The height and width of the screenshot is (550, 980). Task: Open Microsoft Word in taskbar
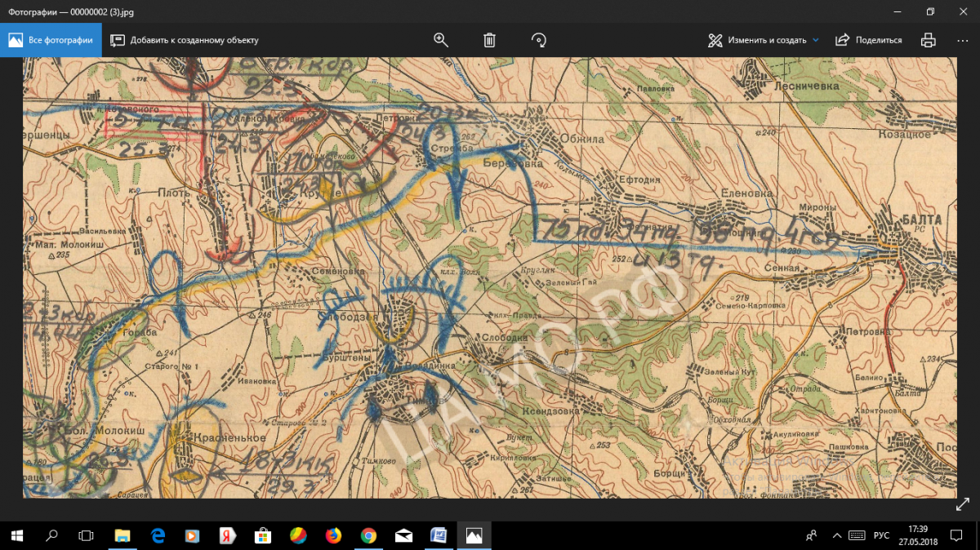point(439,536)
